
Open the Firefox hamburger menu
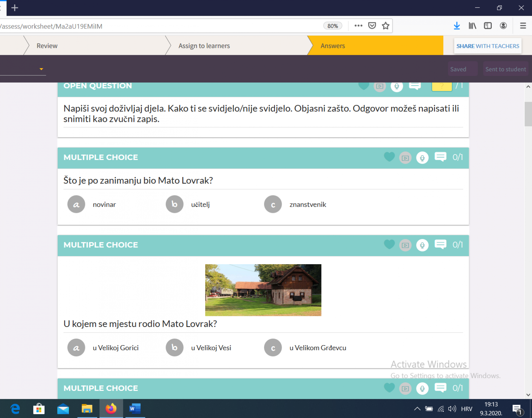pos(523,26)
